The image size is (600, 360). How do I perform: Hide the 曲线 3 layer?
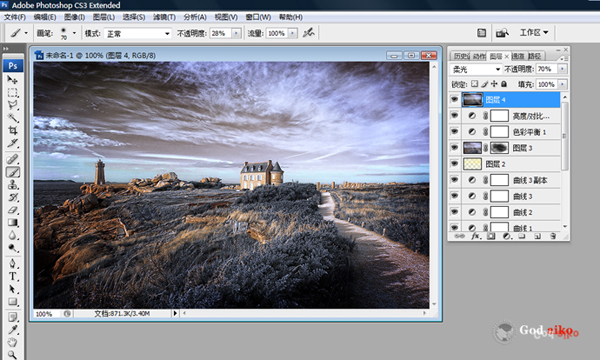pyautogui.click(x=455, y=196)
